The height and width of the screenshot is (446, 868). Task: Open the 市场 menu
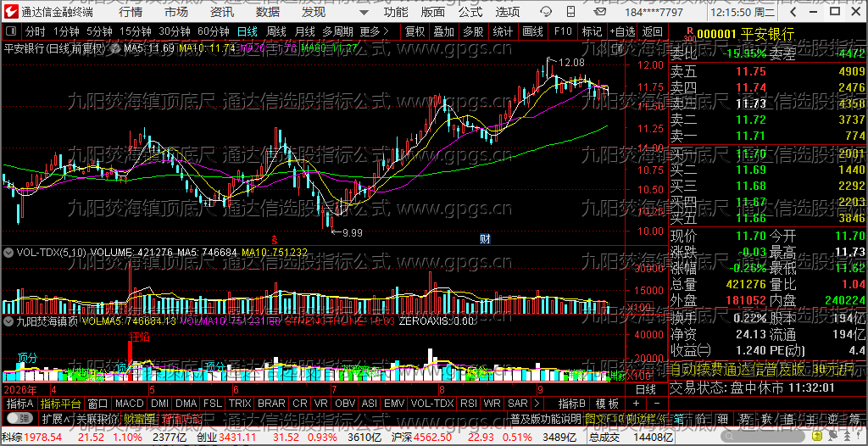click(x=176, y=12)
